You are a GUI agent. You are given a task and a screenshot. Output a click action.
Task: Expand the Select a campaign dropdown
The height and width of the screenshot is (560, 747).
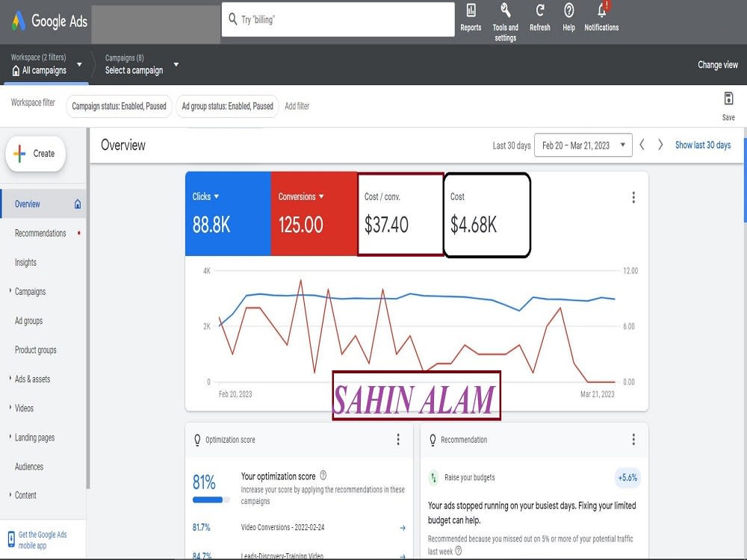tap(176, 64)
